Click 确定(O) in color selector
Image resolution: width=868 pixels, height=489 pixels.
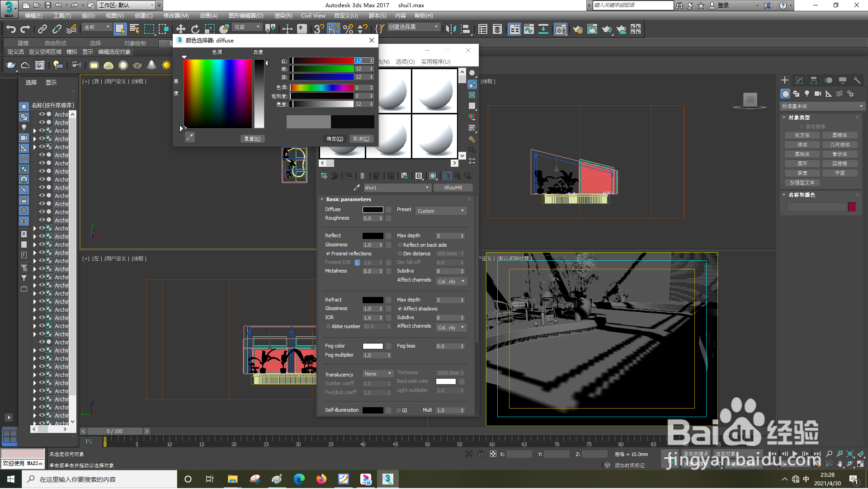pos(335,139)
